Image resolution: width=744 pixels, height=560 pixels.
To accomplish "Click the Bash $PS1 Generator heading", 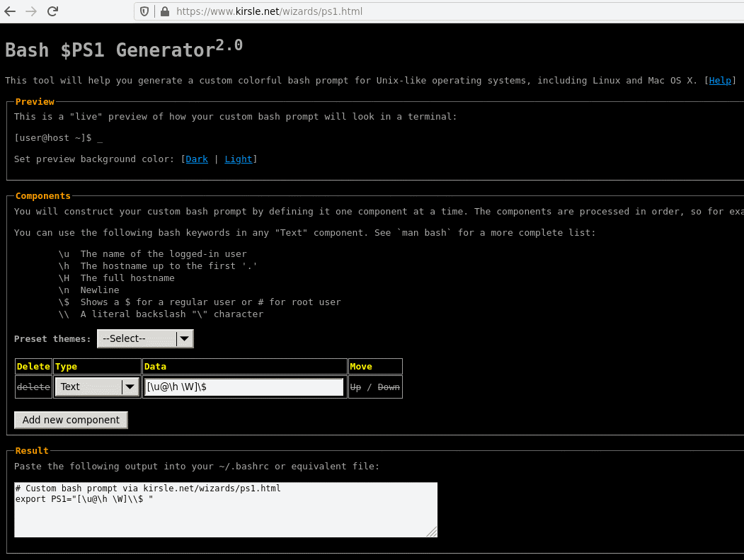I will (124, 49).
